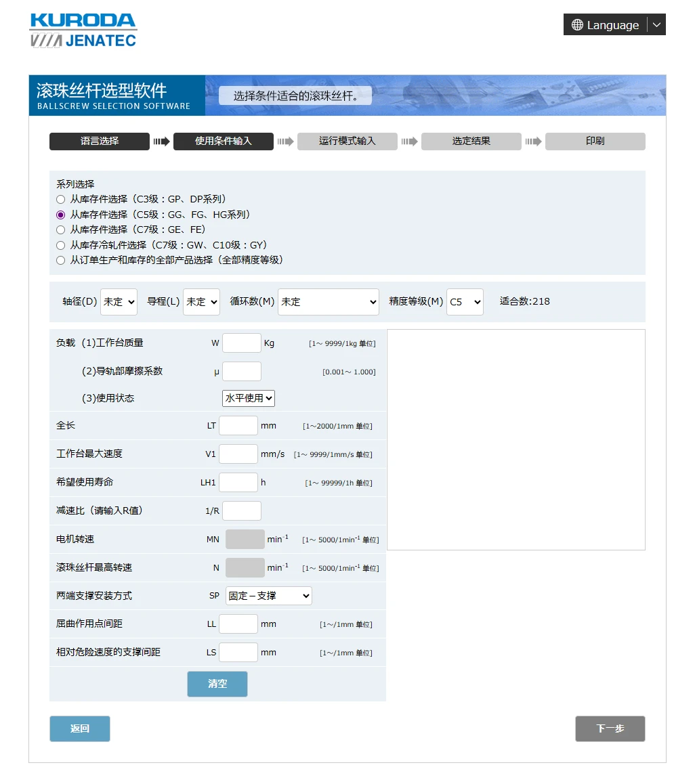Go to the 语言选择 step

point(100,141)
